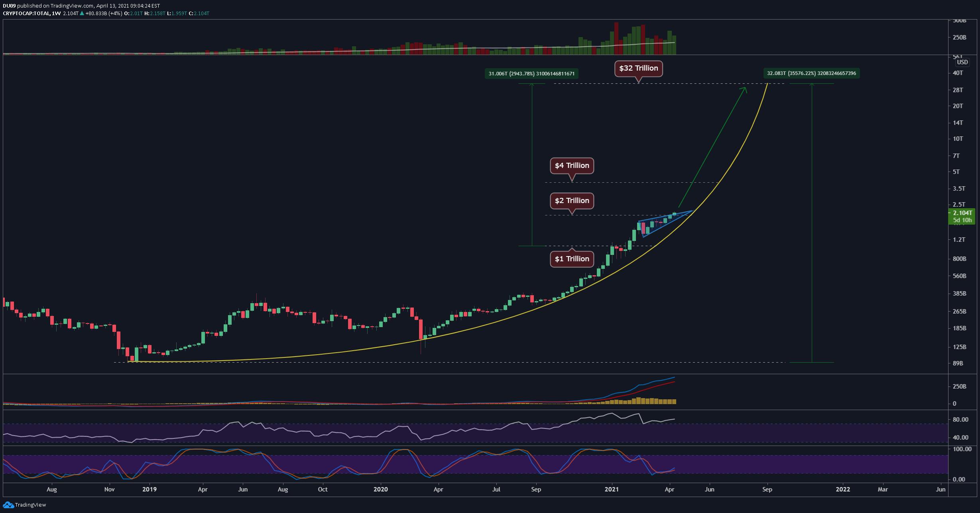The height and width of the screenshot is (513, 980).
Task: Click the green projection arrow head
Action: 745,89
